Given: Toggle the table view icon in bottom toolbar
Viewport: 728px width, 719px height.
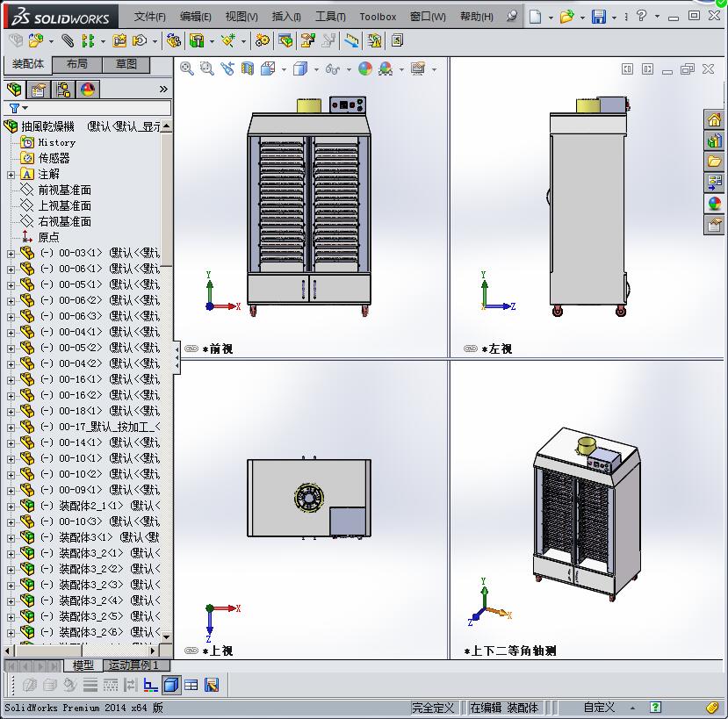Looking at the screenshot, I should click(191, 685).
